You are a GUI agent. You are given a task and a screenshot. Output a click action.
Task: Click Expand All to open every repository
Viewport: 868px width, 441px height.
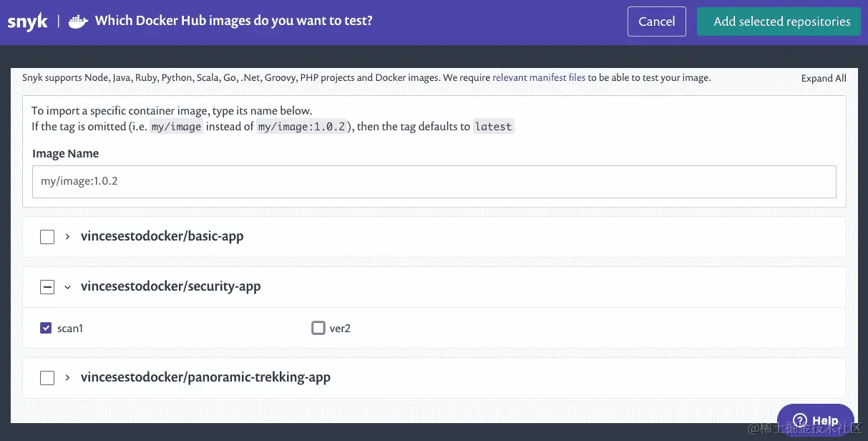823,77
